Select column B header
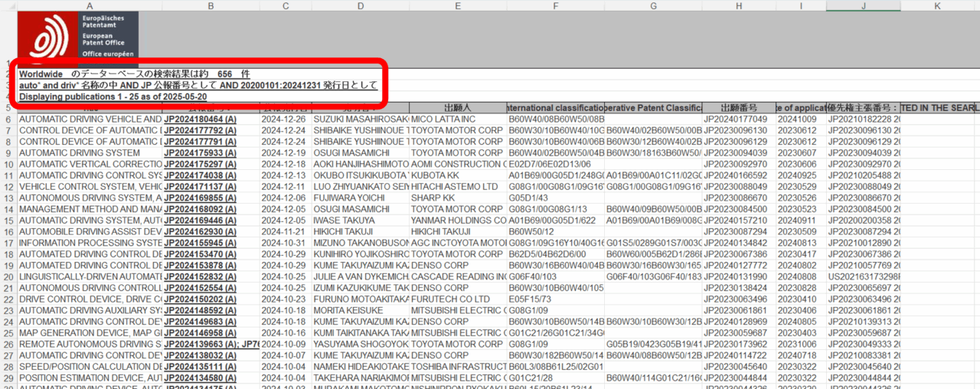 click(211, 5)
